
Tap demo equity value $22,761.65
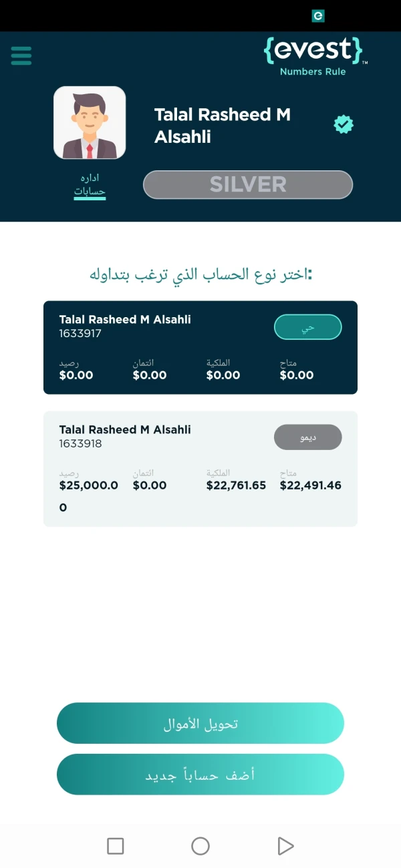tap(236, 485)
